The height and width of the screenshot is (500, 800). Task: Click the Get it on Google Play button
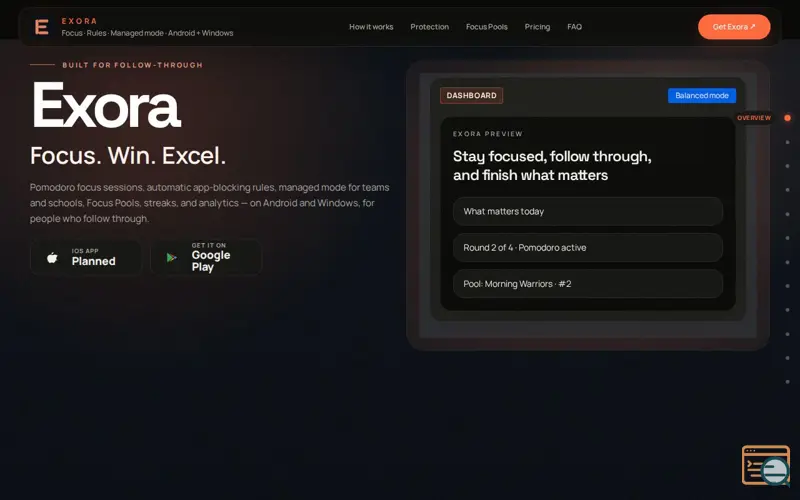(206, 257)
